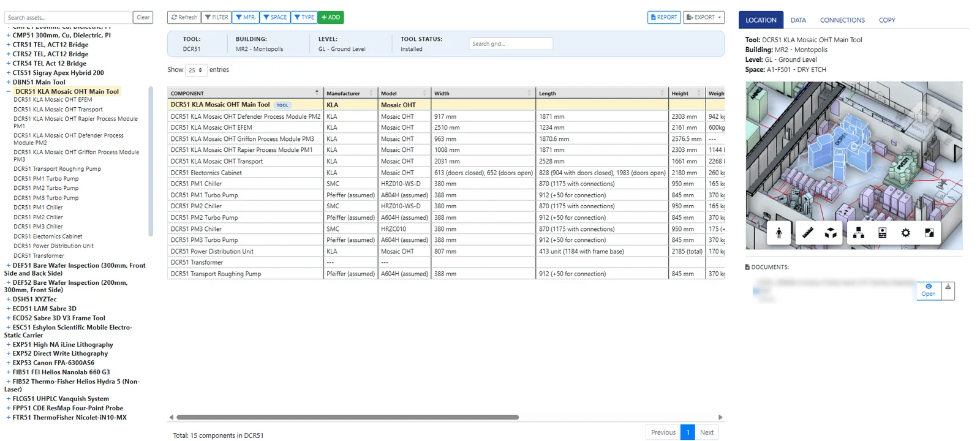Switch to the COPY tab
The width and height of the screenshot is (980, 441).
click(x=887, y=20)
